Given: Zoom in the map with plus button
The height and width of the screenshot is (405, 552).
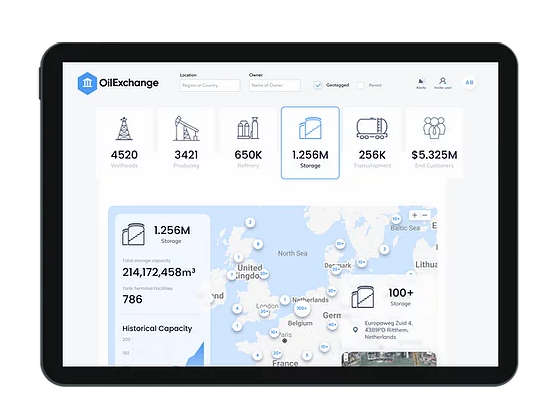Looking at the screenshot, I should [414, 215].
